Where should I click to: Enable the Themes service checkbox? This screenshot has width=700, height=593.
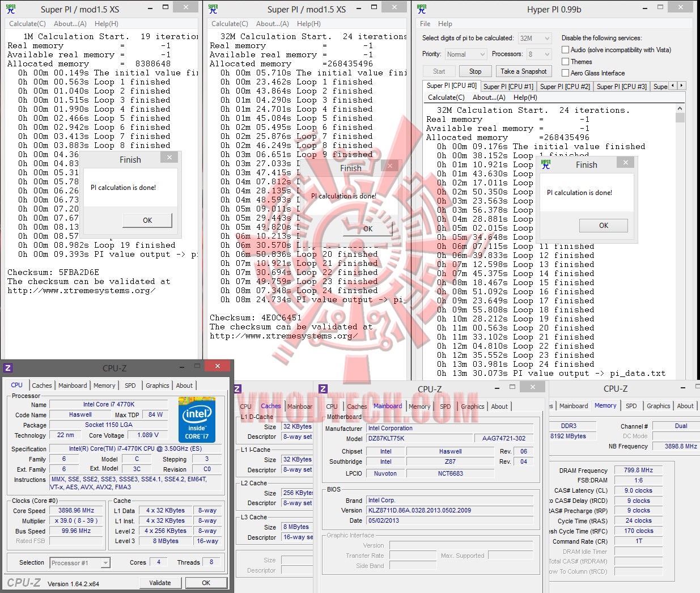pos(565,61)
